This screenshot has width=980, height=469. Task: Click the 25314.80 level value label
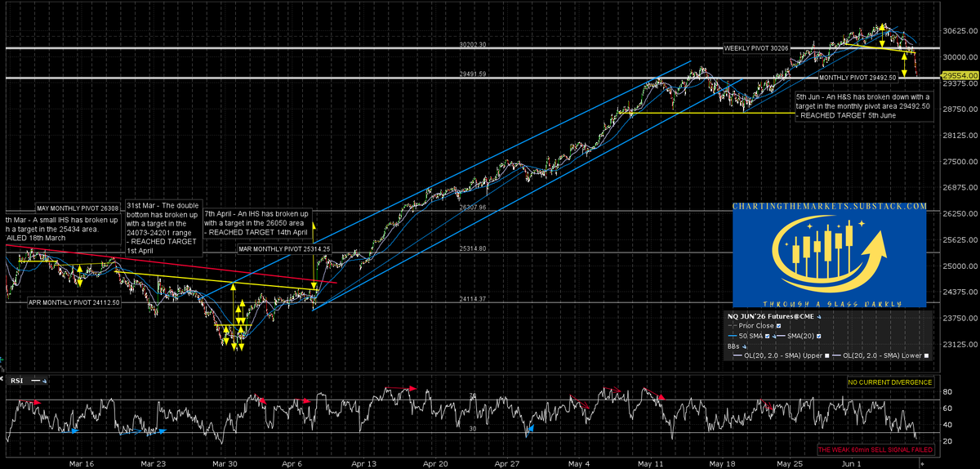(x=474, y=248)
